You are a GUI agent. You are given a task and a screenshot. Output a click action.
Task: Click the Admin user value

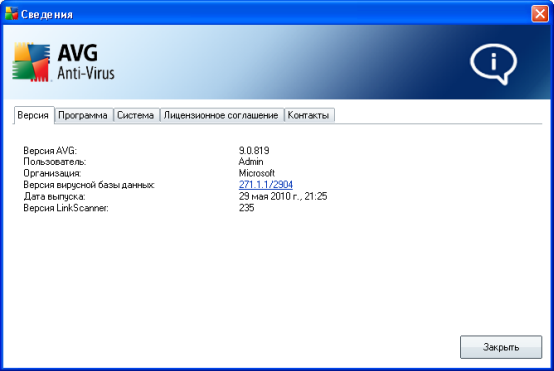pos(251,162)
